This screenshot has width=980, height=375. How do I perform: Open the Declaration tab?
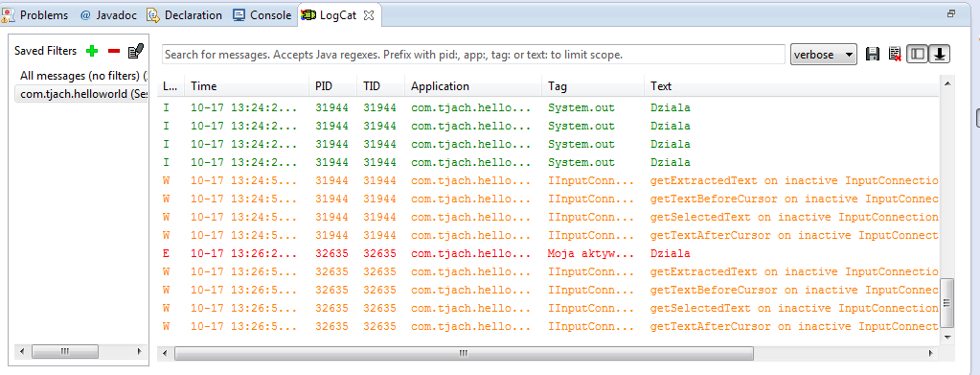tap(185, 15)
